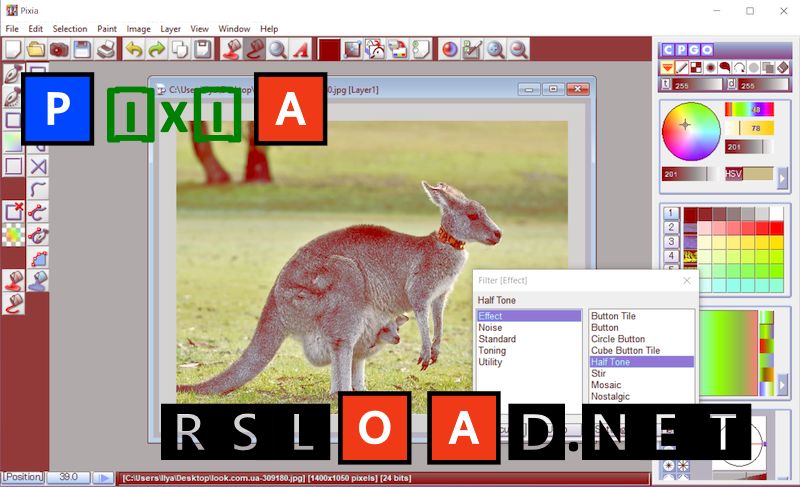
Task: Select the blue bucket fill tool
Action: [38, 280]
